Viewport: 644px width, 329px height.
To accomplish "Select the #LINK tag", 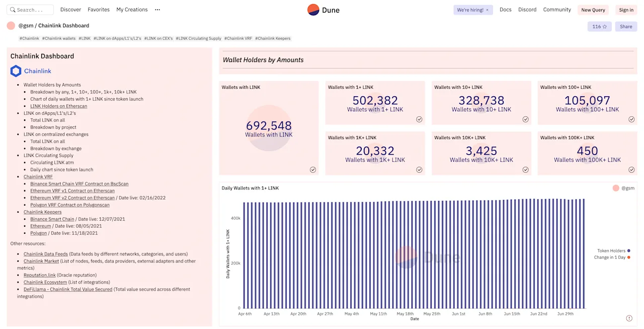I will coord(85,38).
